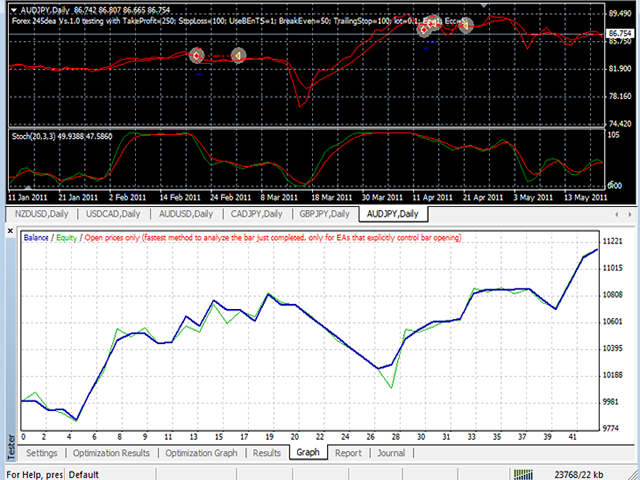Open the Optimization Results tab
Screen dimensions: 640x480
point(111,453)
